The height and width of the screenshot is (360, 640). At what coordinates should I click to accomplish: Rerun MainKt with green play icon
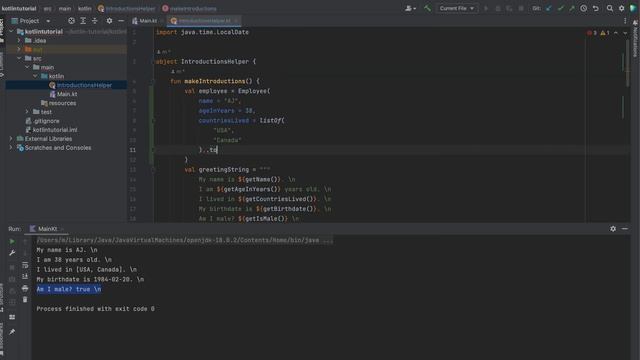pos(12,242)
